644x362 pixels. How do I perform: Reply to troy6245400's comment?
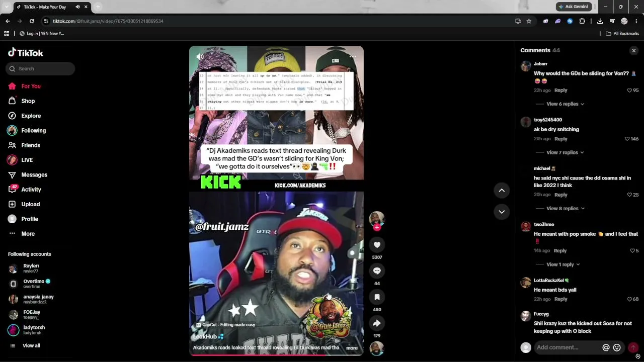(560, 139)
